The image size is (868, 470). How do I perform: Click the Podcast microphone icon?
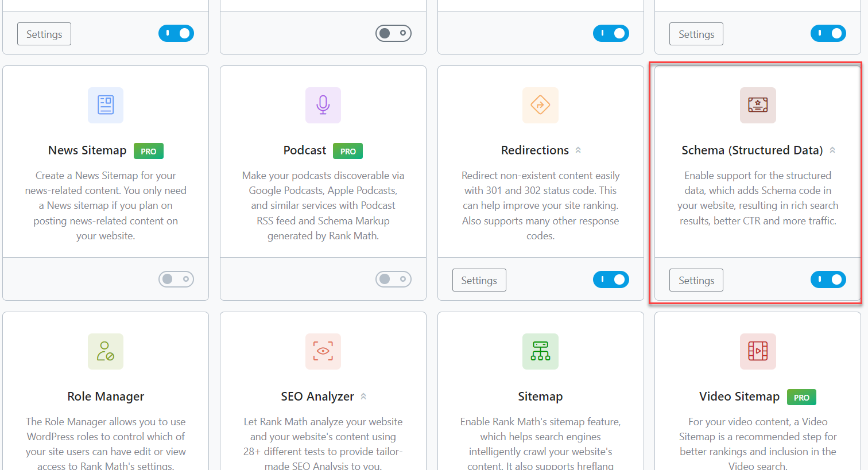[x=323, y=105]
